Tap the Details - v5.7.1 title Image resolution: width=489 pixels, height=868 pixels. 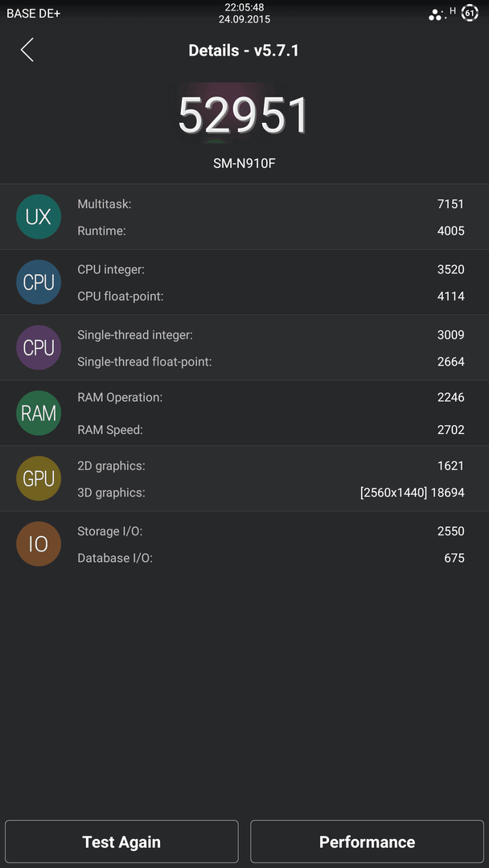tap(244, 51)
